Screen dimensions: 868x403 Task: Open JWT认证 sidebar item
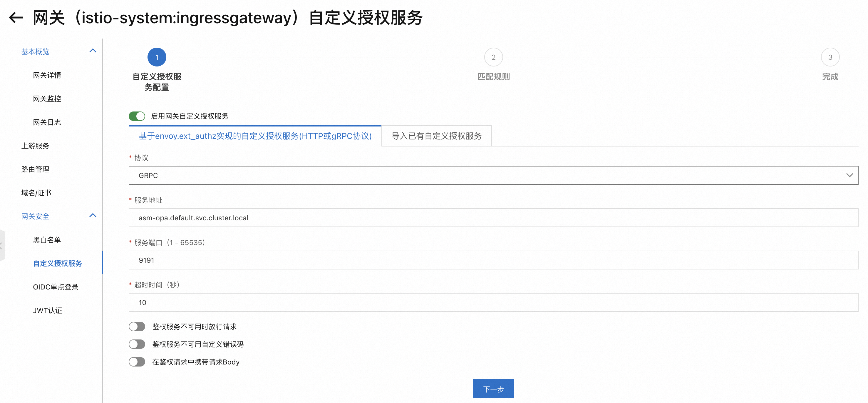48,311
